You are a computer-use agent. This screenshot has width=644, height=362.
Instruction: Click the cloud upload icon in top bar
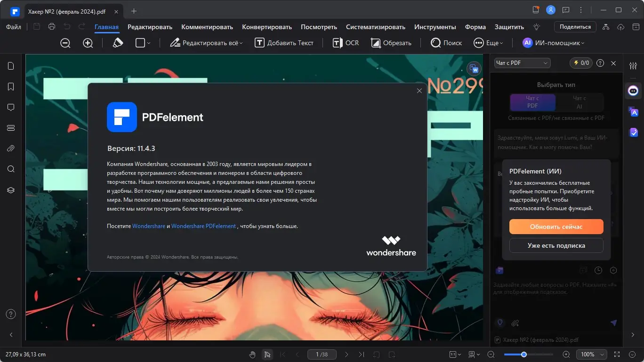coord(621,27)
